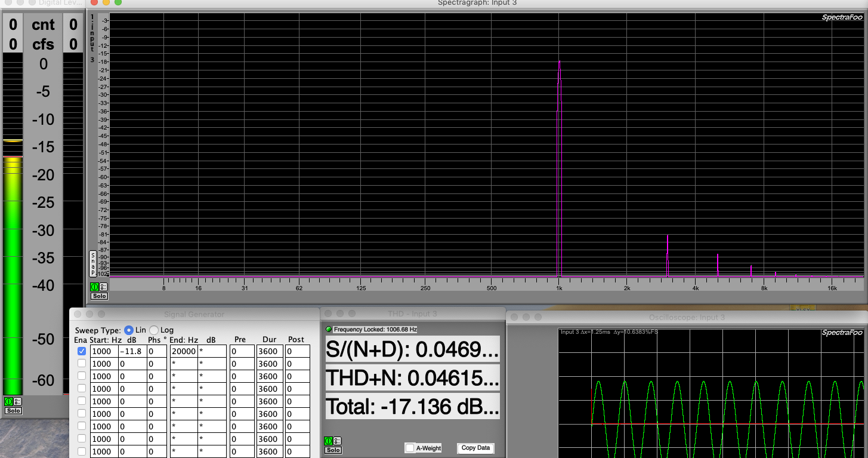This screenshot has width=868, height=458.
Task: Open the THD window parameters icon
Action: [337, 441]
